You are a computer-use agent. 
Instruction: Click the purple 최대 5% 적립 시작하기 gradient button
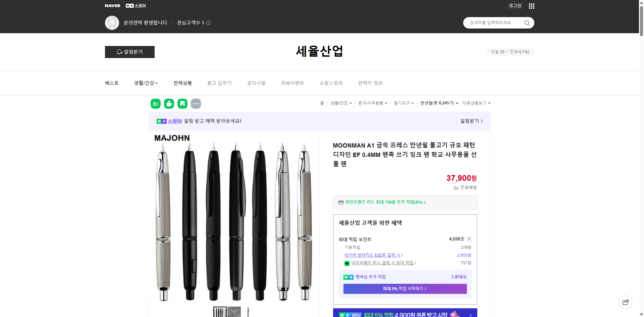(405, 288)
